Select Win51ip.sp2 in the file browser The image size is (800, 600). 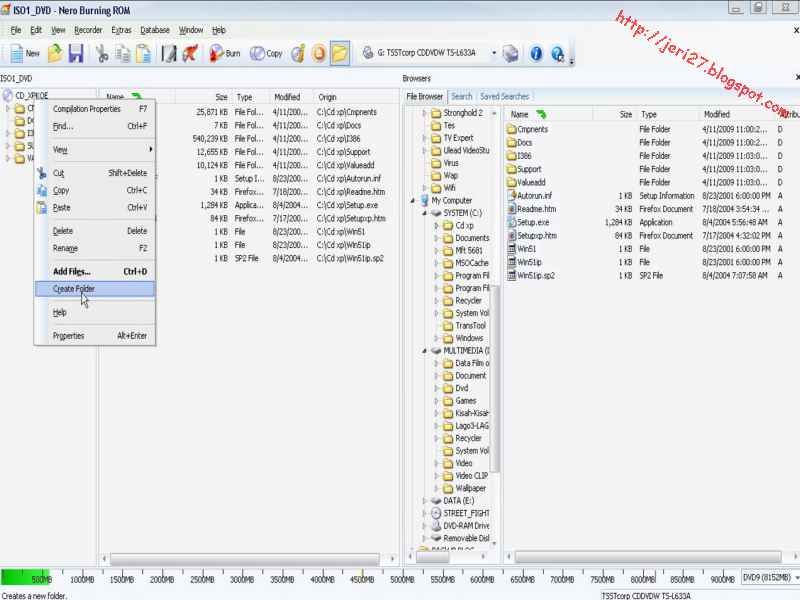coord(531,276)
